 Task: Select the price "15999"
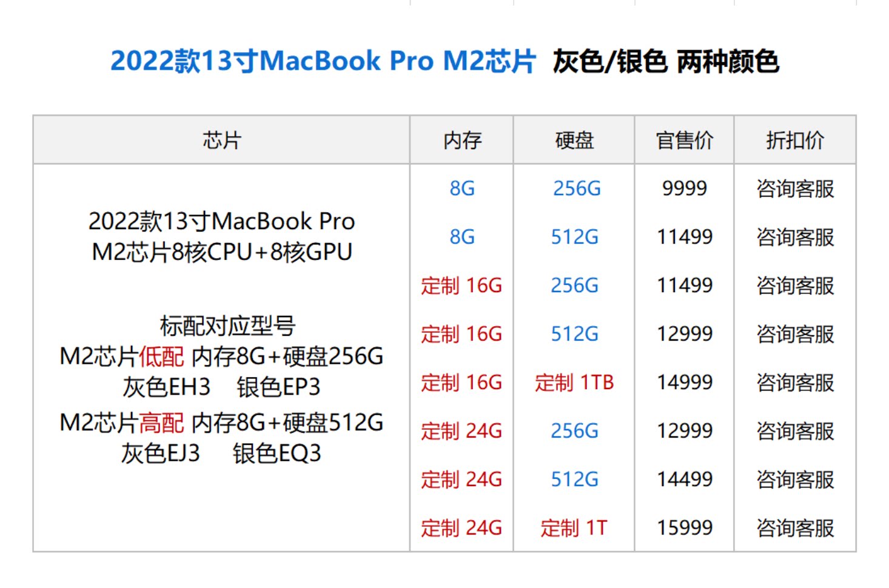[685, 528]
